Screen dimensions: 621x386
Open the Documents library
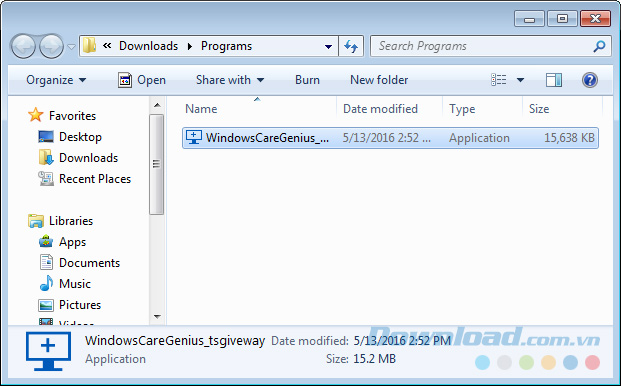click(x=89, y=262)
